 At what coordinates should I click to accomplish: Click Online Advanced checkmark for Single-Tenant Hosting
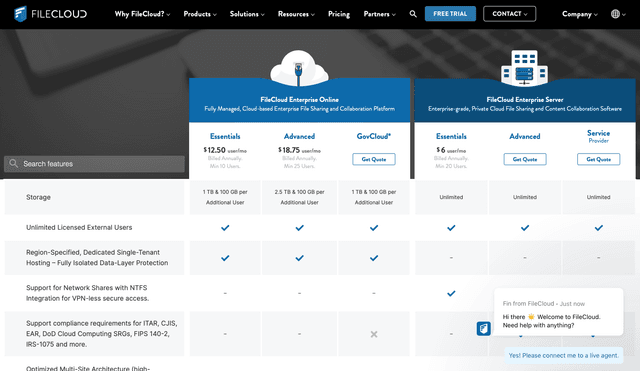(x=300, y=258)
